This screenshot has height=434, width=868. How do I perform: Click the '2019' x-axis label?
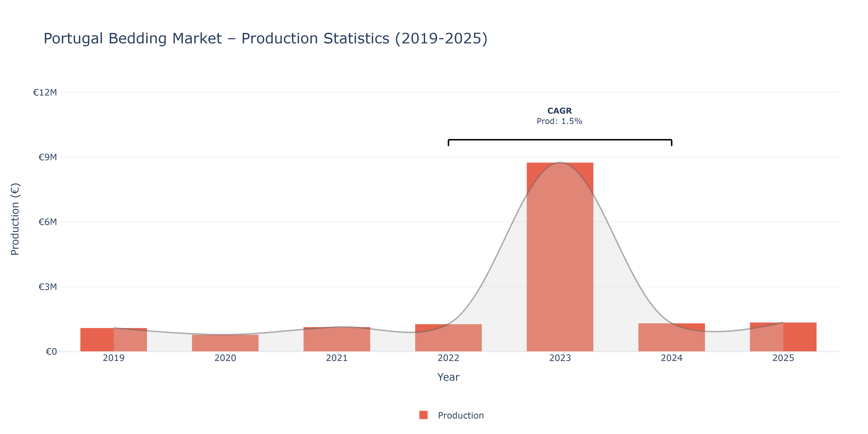tap(114, 358)
